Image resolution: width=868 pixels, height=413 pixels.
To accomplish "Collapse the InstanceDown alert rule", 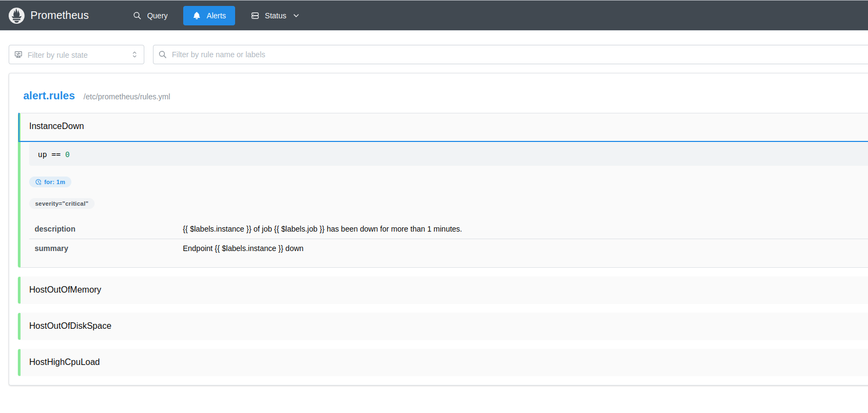I will click(57, 126).
